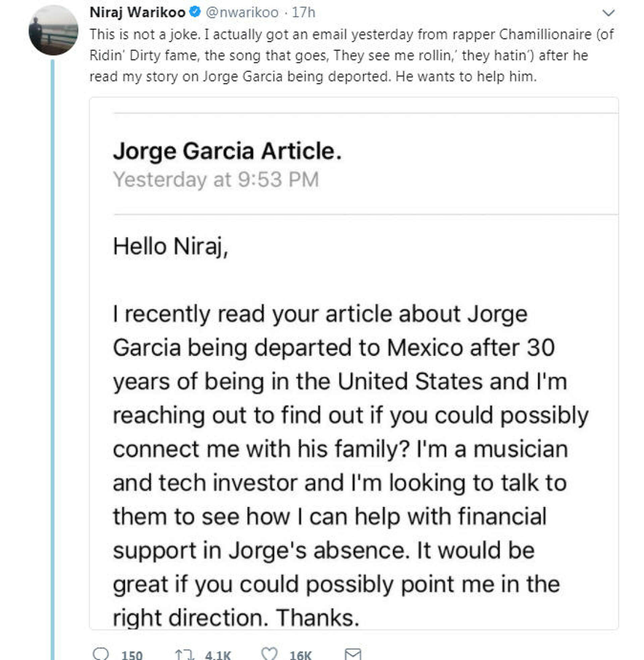Screen dimensions: 644x660
Task: Click the 17h tweet timestamp
Action: click(304, 13)
